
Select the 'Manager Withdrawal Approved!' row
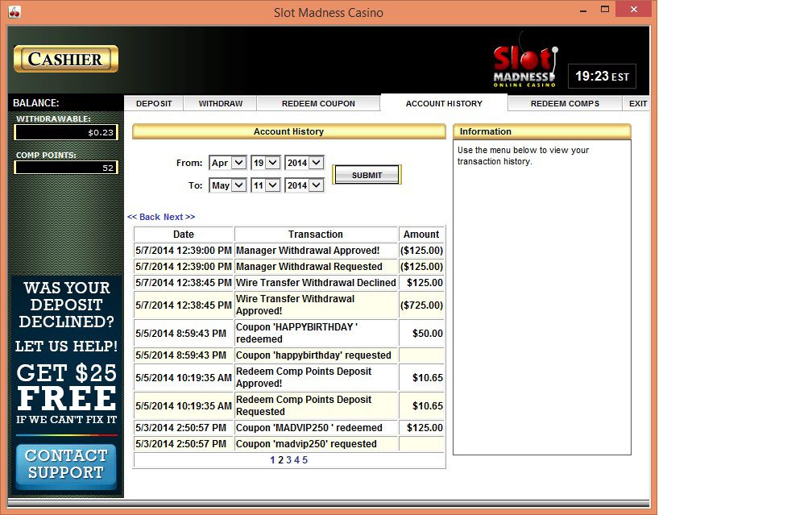click(x=289, y=250)
